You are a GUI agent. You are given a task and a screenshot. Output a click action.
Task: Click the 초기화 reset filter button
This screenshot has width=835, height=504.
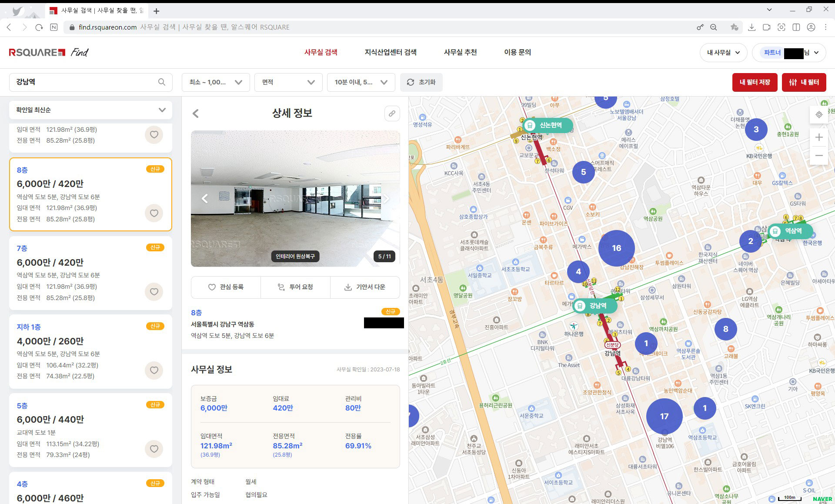click(421, 82)
